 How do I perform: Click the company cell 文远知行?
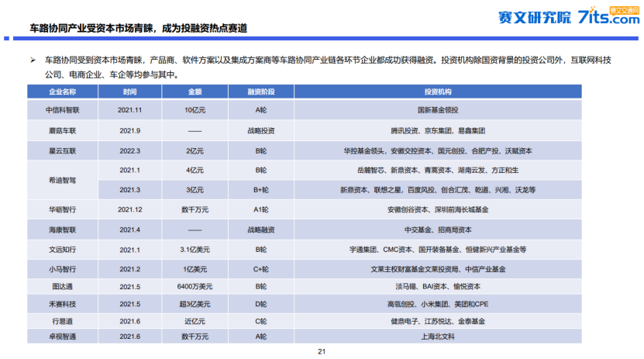coord(63,250)
